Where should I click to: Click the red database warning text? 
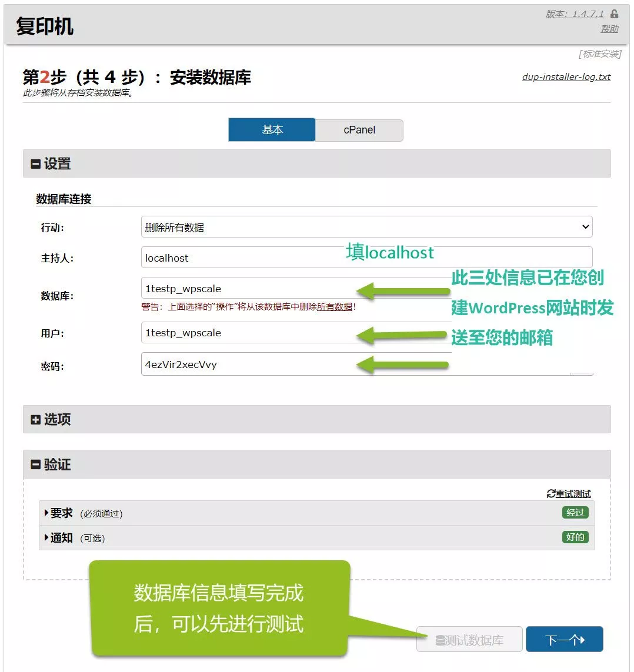click(249, 307)
